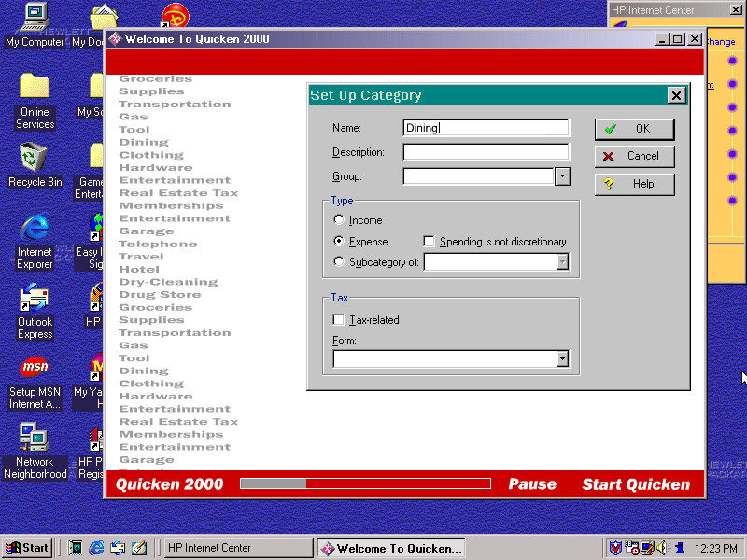Open the Windows Start menu
The height and width of the screenshot is (560, 747).
tap(28, 548)
